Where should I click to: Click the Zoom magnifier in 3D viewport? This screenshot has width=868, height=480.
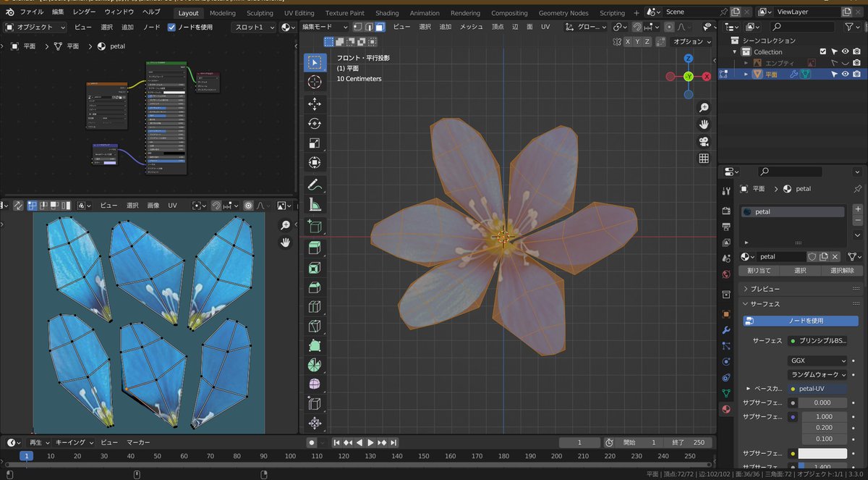tap(703, 108)
